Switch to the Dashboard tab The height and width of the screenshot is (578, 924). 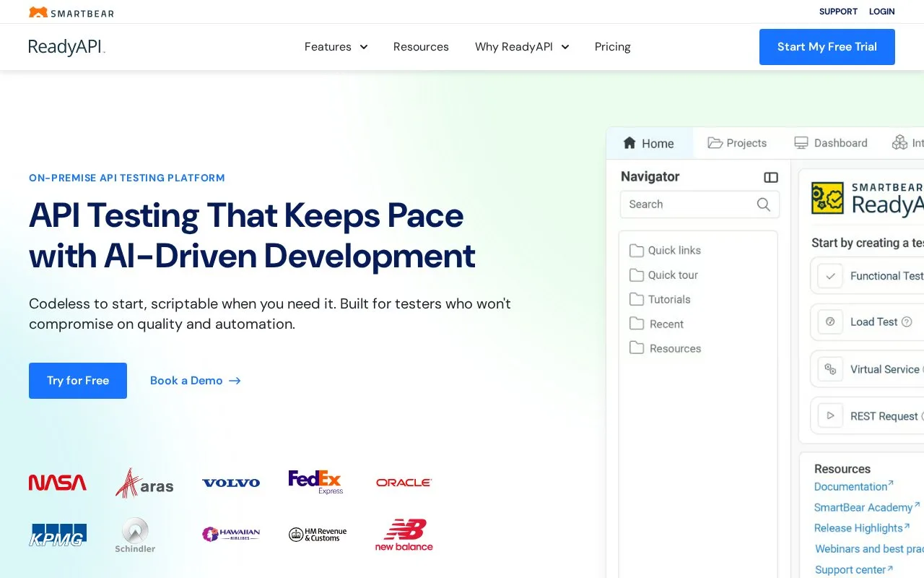[831, 143]
